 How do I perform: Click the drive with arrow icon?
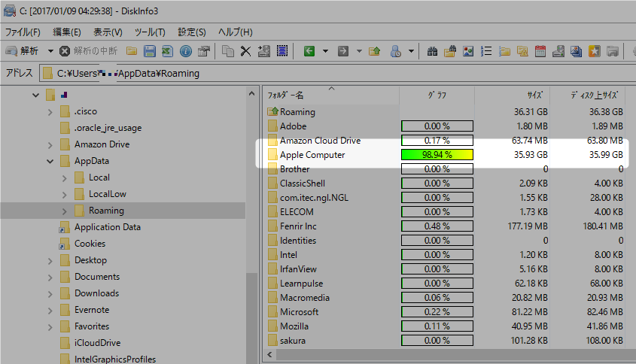(x=264, y=51)
